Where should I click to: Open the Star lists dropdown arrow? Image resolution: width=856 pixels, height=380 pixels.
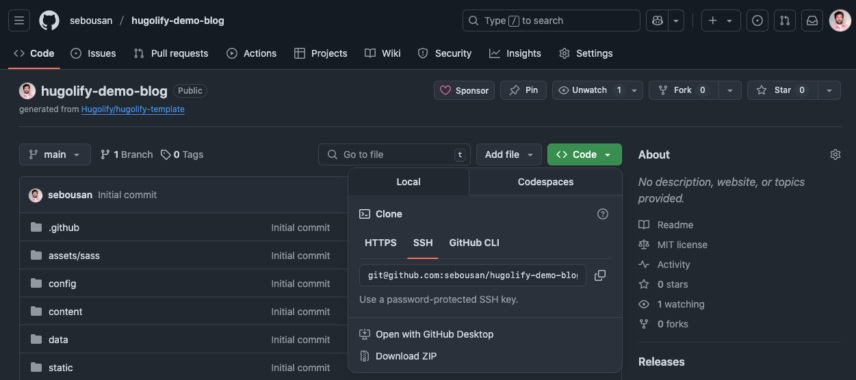(829, 90)
